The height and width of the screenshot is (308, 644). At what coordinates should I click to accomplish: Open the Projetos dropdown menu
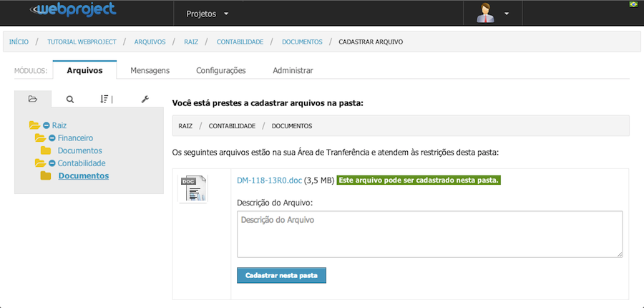[x=207, y=14]
